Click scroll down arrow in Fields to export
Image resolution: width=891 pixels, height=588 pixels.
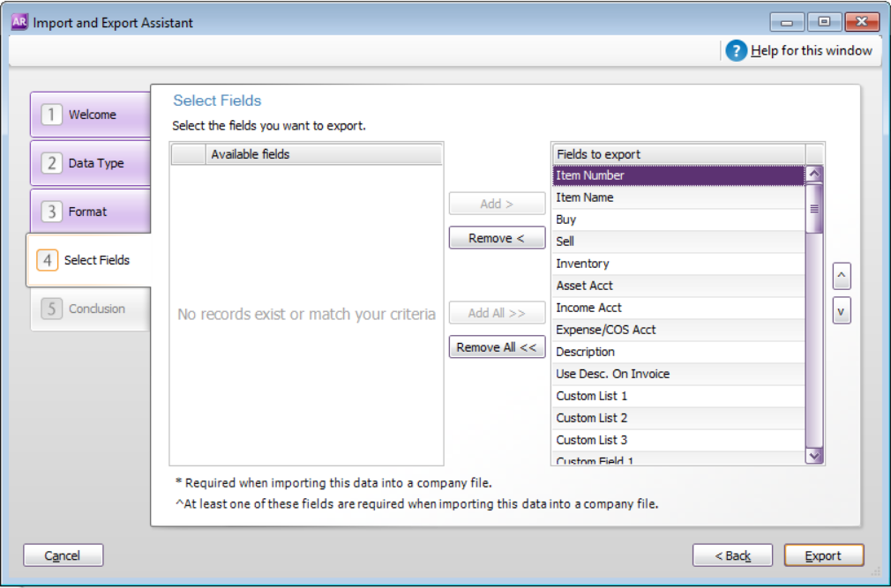pos(814,456)
